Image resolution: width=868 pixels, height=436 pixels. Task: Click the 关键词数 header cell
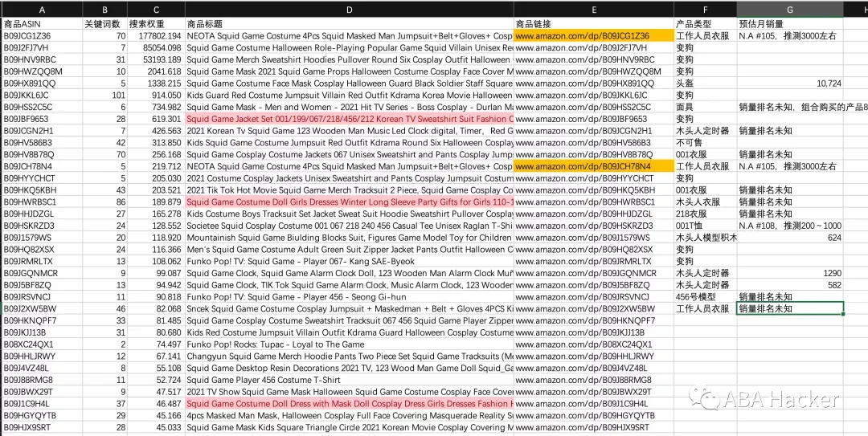[x=104, y=24]
